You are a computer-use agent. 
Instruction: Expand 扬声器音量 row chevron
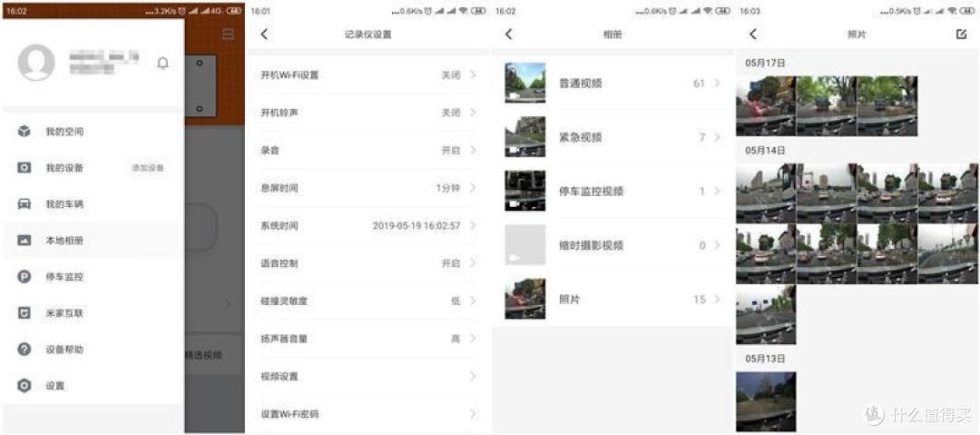pyautogui.click(x=473, y=339)
